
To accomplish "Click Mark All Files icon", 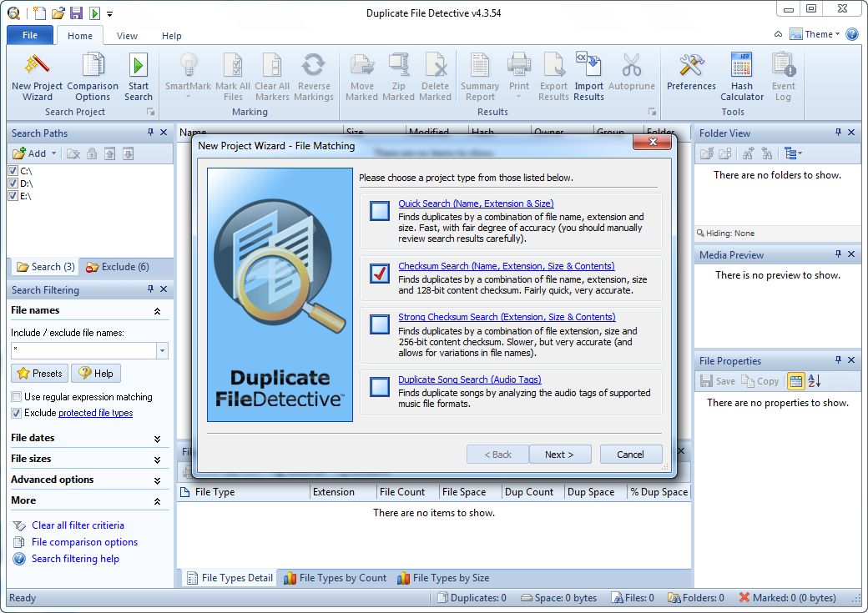I will 233,65.
